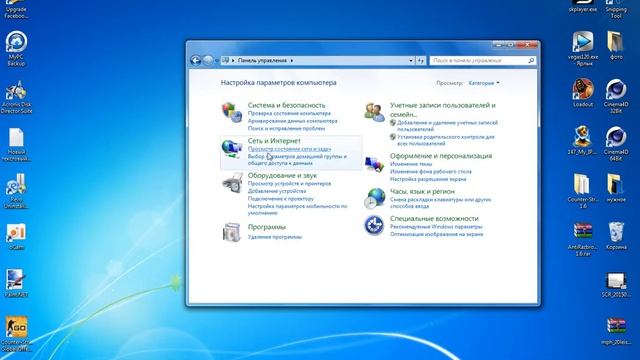Expand the address bar history dropdown arrow

pos(411,60)
